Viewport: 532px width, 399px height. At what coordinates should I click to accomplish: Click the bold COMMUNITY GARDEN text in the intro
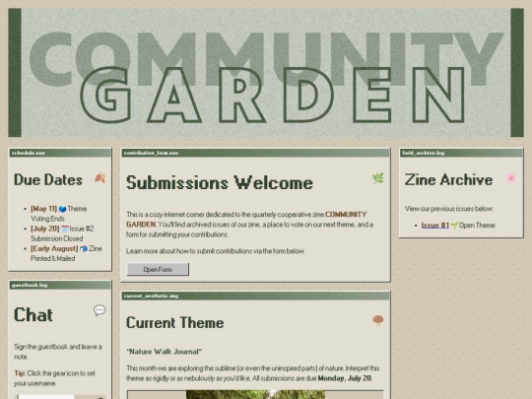246,220
